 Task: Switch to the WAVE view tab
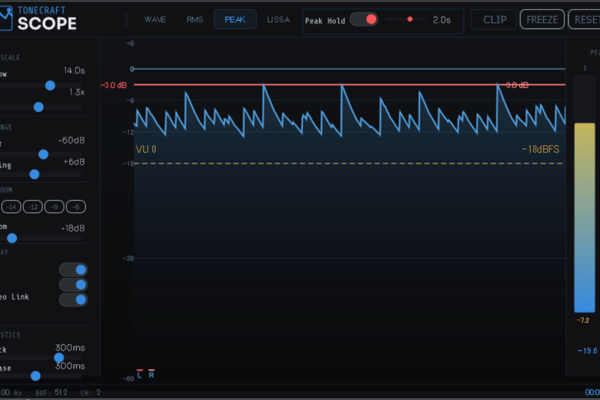coord(155,20)
